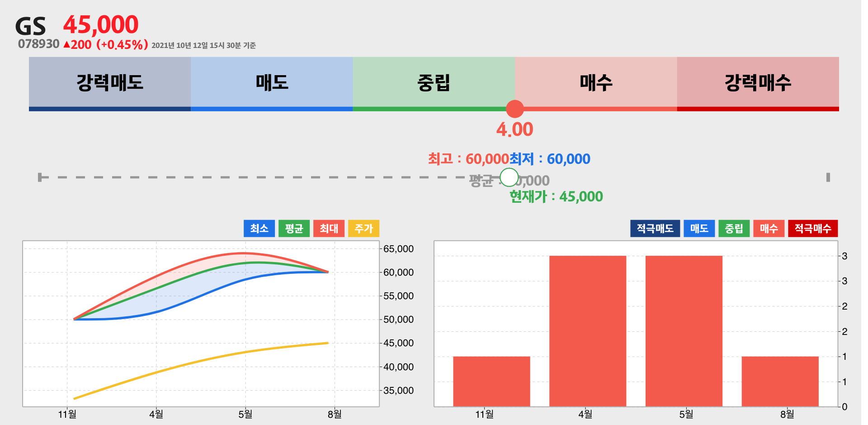Click the 4월 bar in the opinion chart
This screenshot has width=868, height=425.
pos(588,331)
